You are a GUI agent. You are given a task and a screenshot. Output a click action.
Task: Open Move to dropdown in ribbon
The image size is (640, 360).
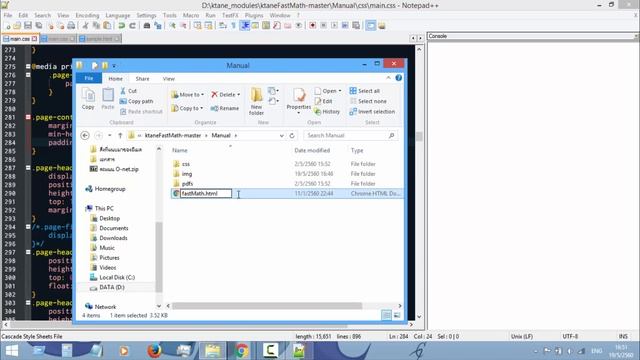pyautogui.click(x=187, y=95)
